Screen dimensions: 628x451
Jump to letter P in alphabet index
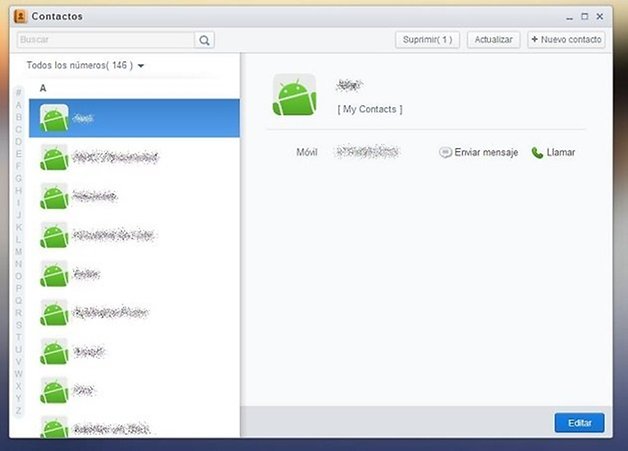tap(18, 288)
